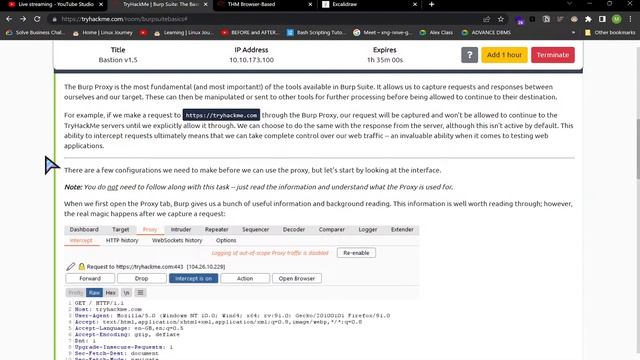The image size is (640, 360).
Task: Open the purple extension icon with badge
Action: pos(519,20)
